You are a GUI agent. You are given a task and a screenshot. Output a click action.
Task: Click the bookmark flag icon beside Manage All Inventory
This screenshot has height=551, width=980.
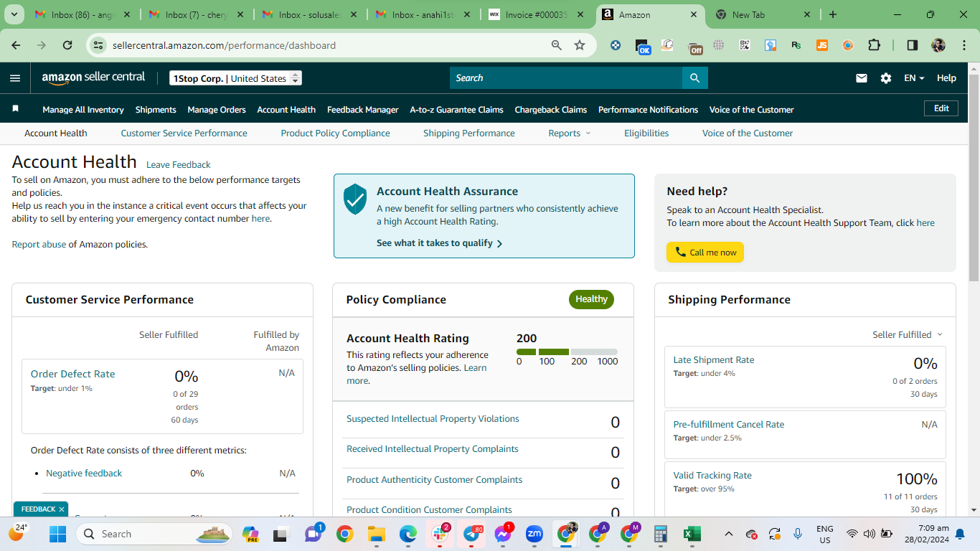tap(16, 109)
